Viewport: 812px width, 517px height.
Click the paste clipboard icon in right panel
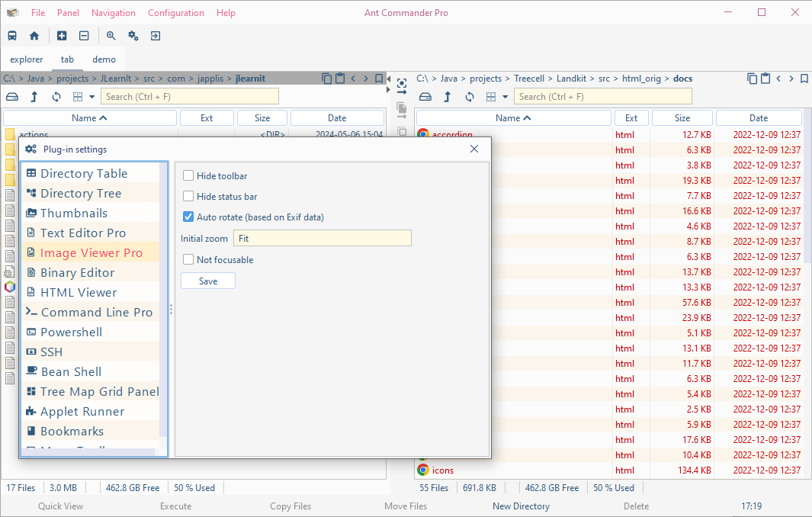[766, 79]
